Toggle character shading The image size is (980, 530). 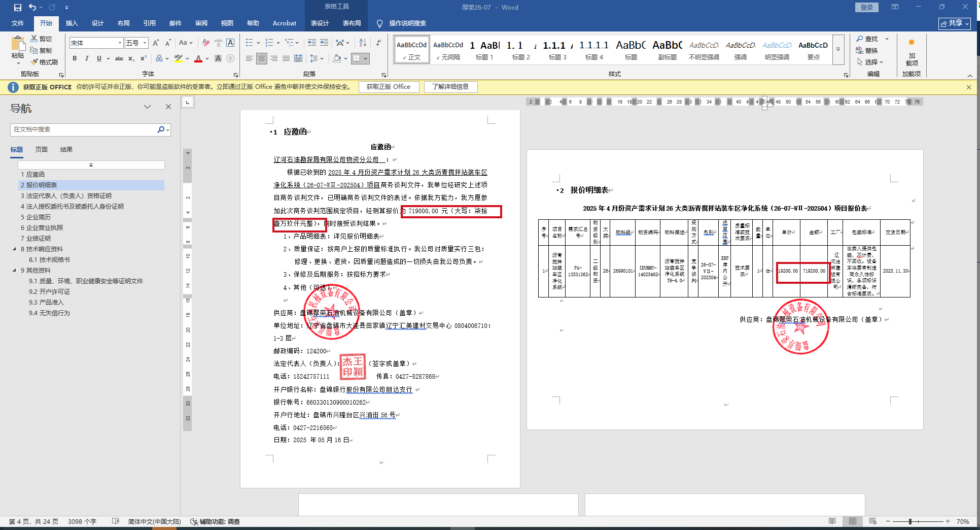point(218,58)
